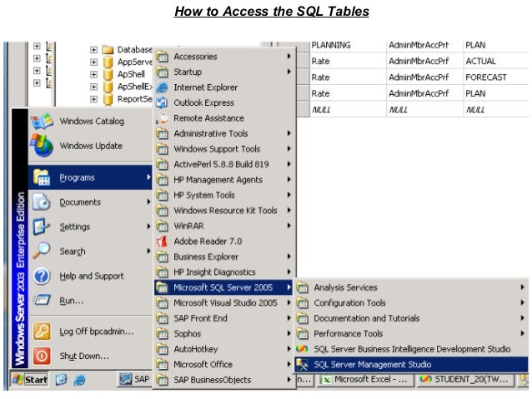Open submenu arrow beside Windows Support Tools

[x=289, y=148]
